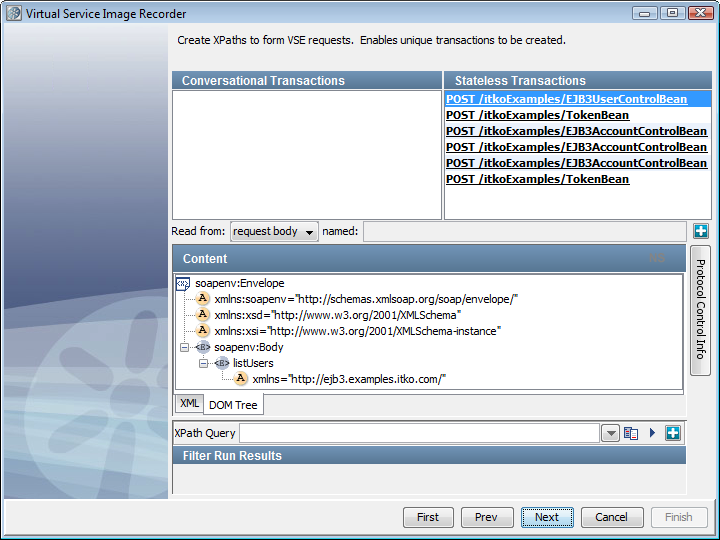Close the Virtual Service Image Recorder window
The width and height of the screenshot is (720, 540).
701,13
